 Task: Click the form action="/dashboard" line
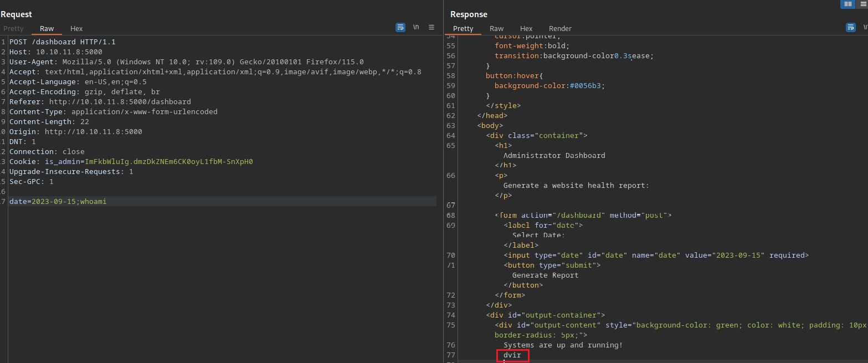click(583, 215)
